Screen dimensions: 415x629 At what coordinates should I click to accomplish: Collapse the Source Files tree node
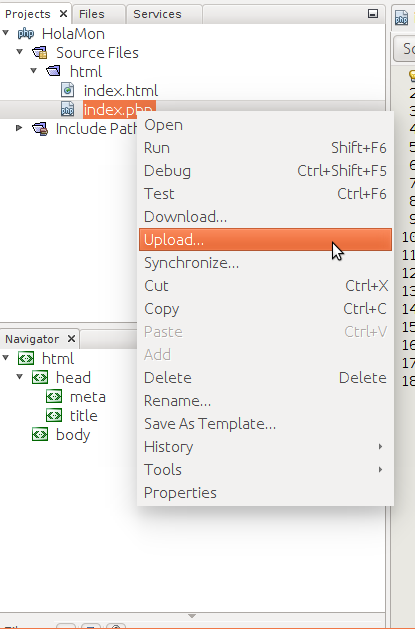pos(20,52)
